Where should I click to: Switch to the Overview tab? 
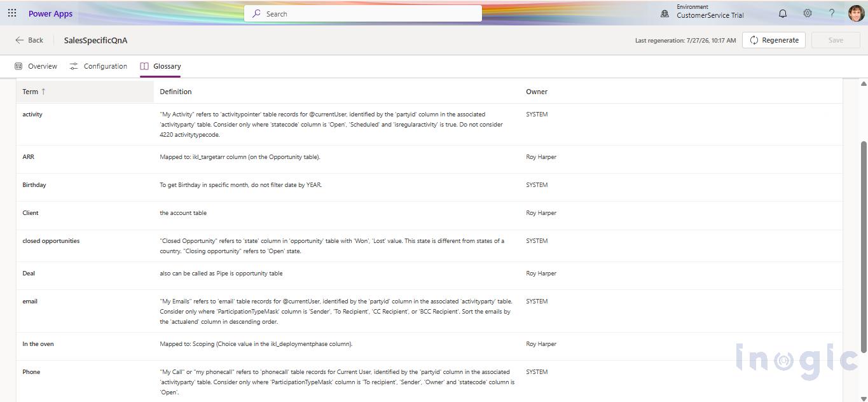tap(36, 66)
